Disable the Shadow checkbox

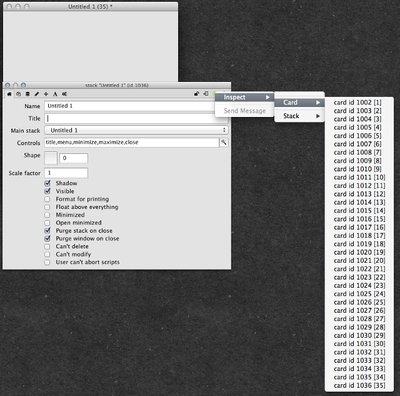point(47,183)
